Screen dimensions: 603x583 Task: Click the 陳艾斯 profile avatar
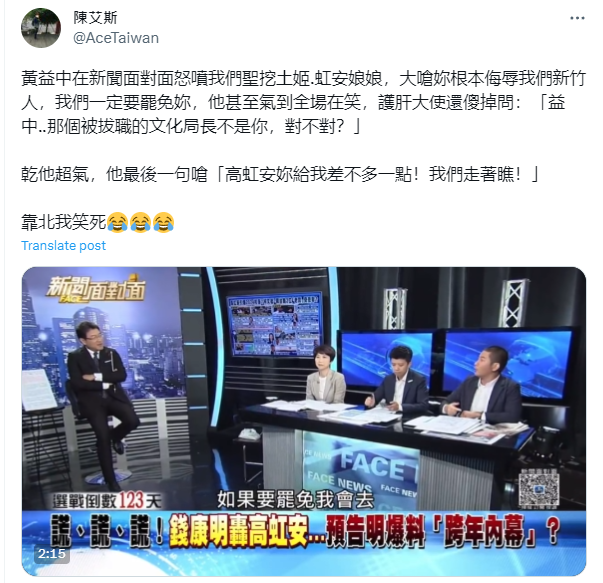pyautogui.click(x=41, y=28)
